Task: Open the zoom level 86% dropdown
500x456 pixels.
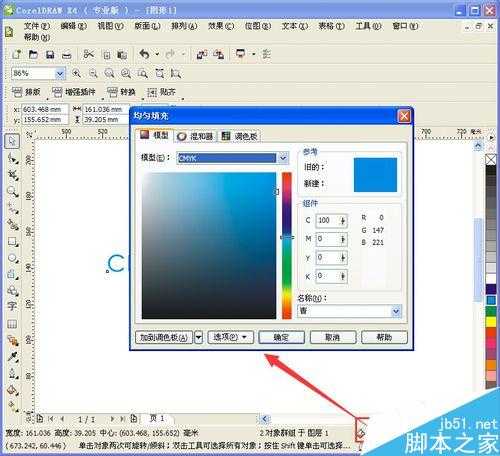Action: pyautogui.click(x=60, y=73)
